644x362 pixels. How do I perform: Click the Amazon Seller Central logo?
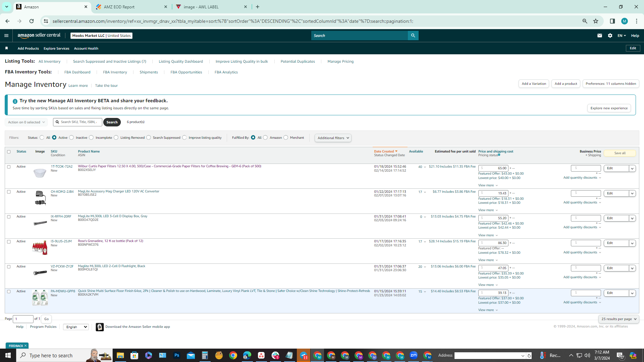39,36
